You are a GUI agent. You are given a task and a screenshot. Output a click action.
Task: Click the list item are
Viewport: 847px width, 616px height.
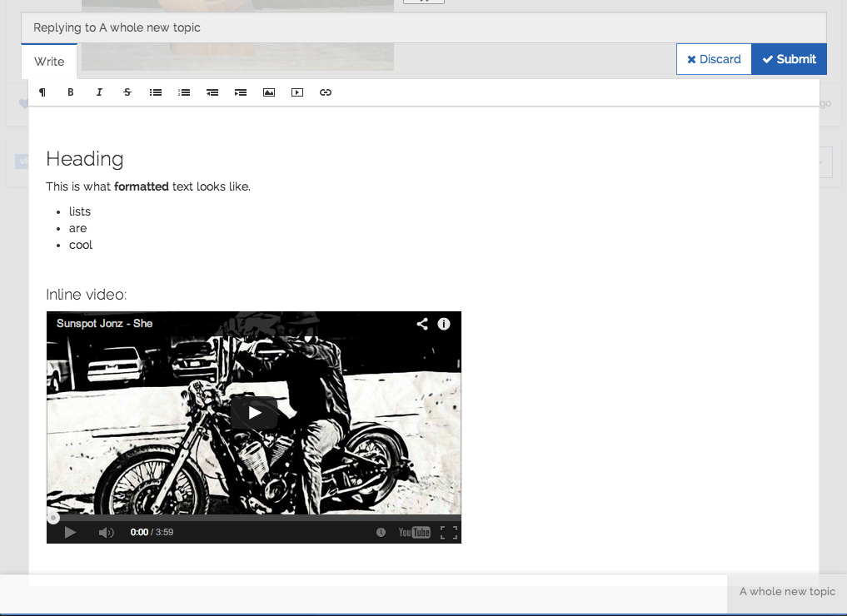pyautogui.click(x=77, y=228)
